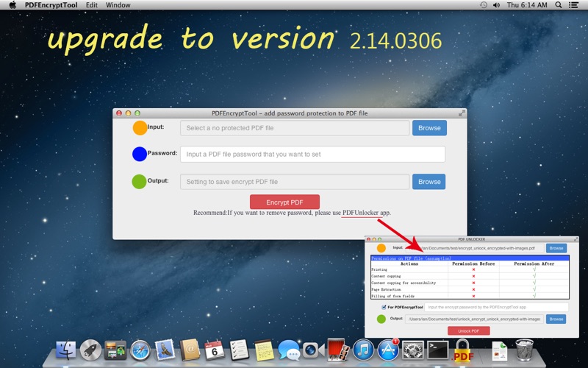Viewport: 588px width, 368px height.
Task: Click Output path field in PDF Unlocker
Action: (474, 319)
